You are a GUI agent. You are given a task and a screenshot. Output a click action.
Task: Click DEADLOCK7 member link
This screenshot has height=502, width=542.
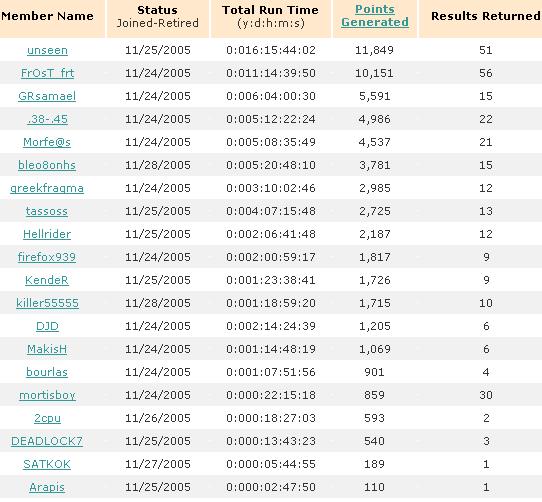(x=47, y=441)
